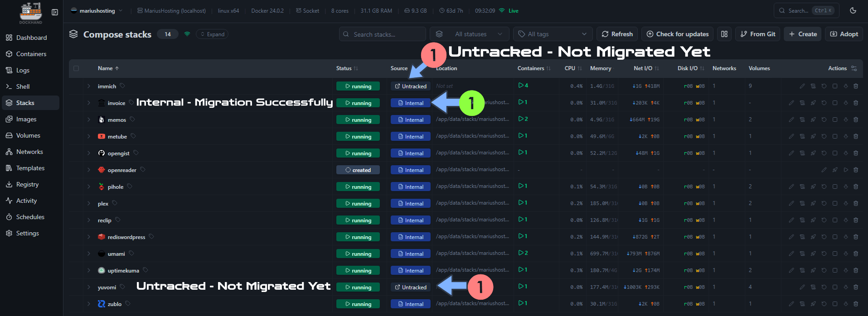Click the Internal source badge for plex
This screenshot has width=868, height=316.
tap(411, 203)
